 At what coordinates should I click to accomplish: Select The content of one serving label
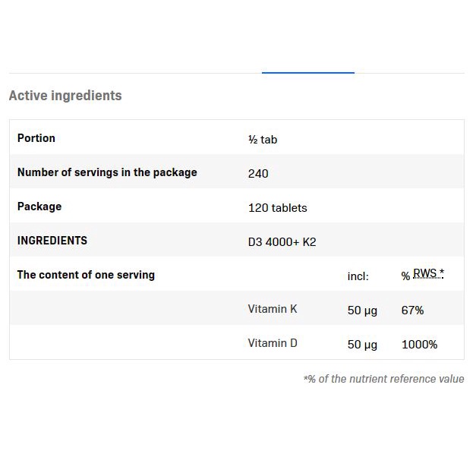86,275
